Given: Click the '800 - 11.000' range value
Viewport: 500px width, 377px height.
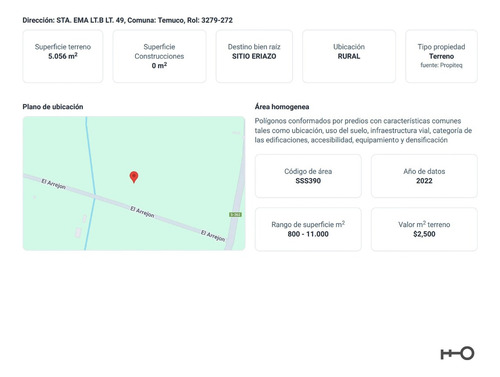Looking at the screenshot, I should click(308, 234).
